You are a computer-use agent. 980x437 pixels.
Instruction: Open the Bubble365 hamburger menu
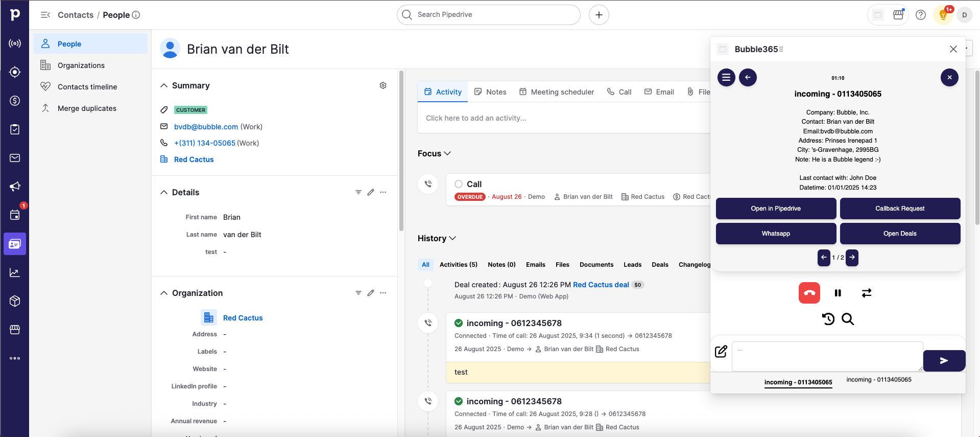[726, 78]
